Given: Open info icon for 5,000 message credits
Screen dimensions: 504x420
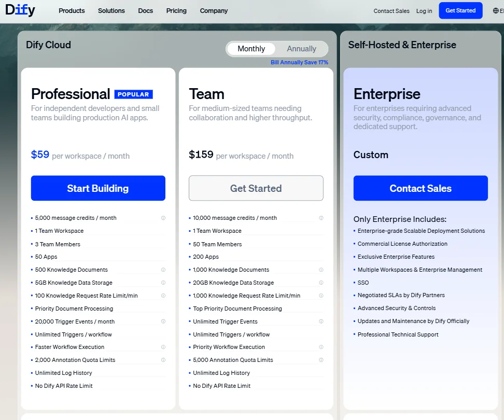Looking at the screenshot, I should tap(163, 218).
